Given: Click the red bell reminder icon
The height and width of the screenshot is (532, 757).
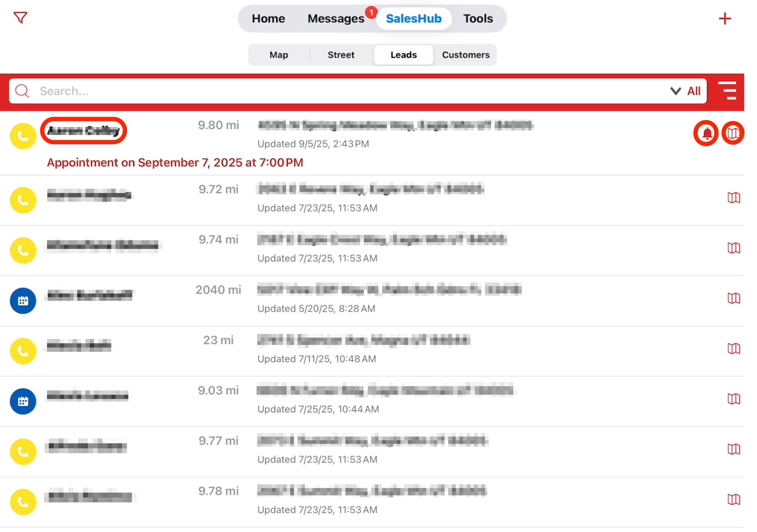Looking at the screenshot, I should click(707, 133).
